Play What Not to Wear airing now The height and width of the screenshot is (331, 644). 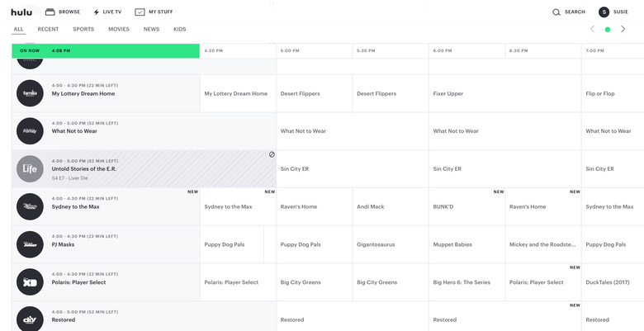[74, 130]
